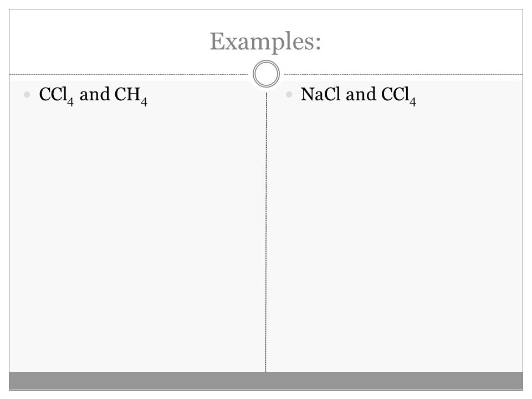The image size is (532, 399).
Task: Click "and" in the right column text
Action: click(361, 94)
